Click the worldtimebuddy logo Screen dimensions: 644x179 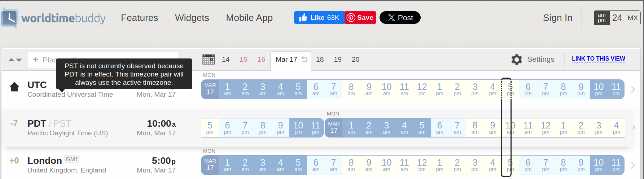point(54,18)
